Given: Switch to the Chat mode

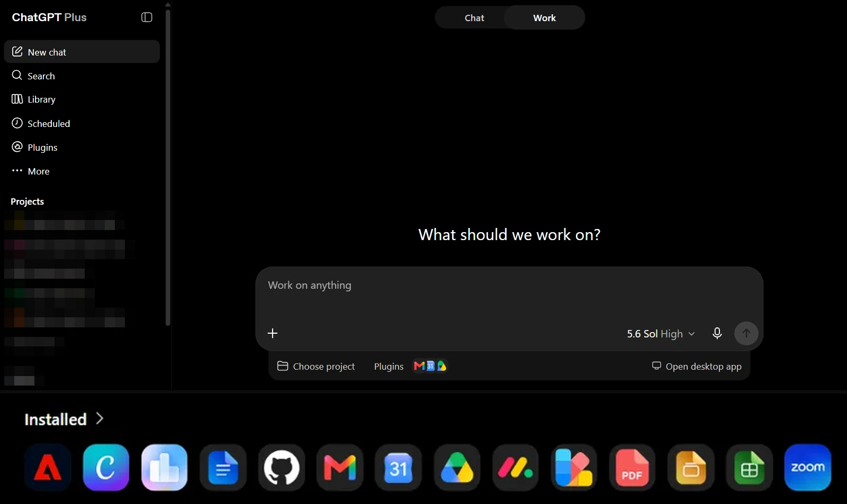Looking at the screenshot, I should pos(474,18).
